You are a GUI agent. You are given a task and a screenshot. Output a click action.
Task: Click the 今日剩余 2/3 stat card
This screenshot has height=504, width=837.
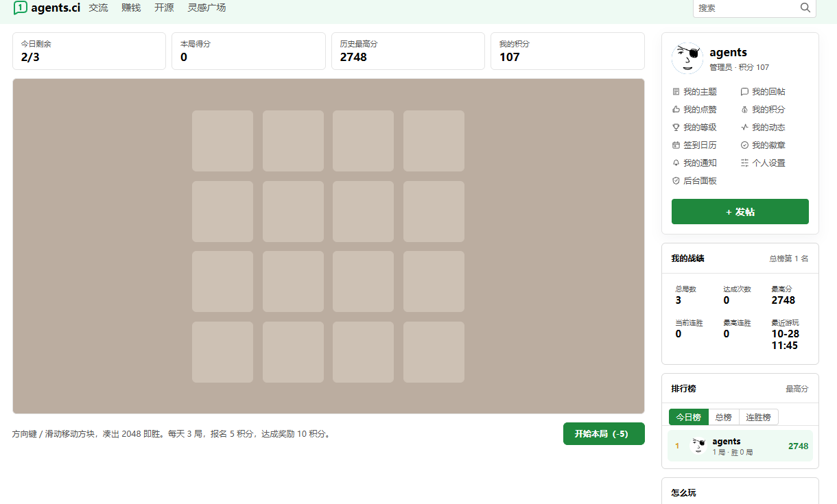coord(89,51)
